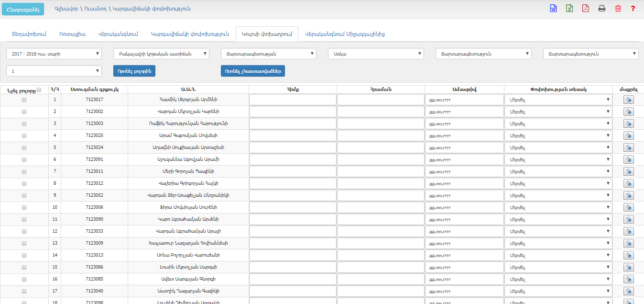Open the '2017 - 2018 ուս. տարի' academic year dropdown
The image size is (644, 304).
click(54, 54)
